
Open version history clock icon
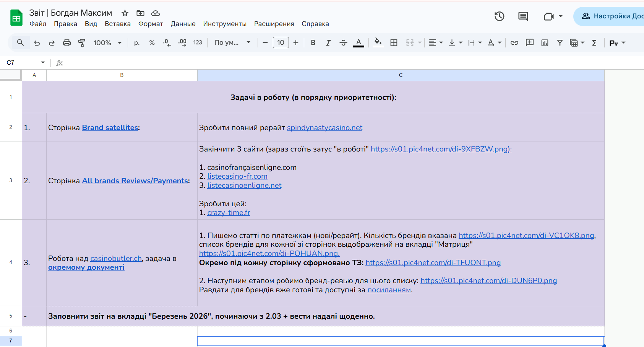(499, 16)
